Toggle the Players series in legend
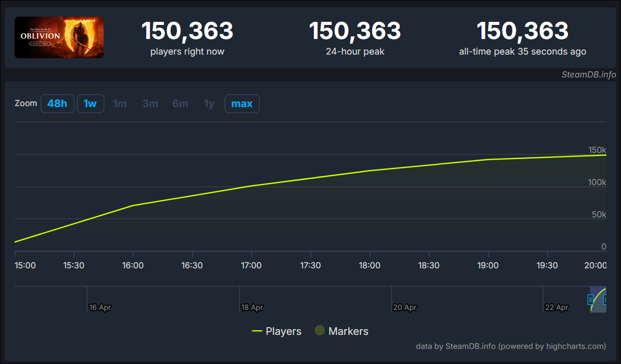 (x=277, y=331)
